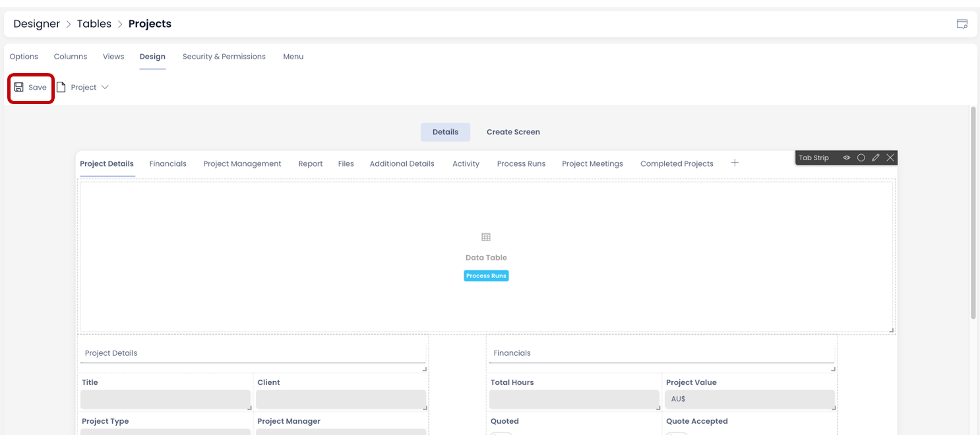Edit the Tab Strip with pencil icon
The height and width of the screenshot is (435, 980).
tap(876, 158)
